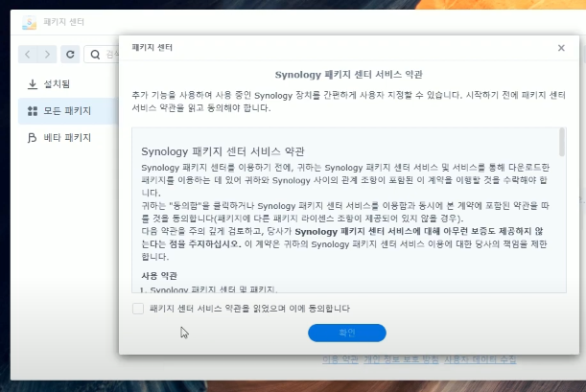Click the Package Center app icon in title bar
The height and width of the screenshot is (392, 586).
coord(29,22)
